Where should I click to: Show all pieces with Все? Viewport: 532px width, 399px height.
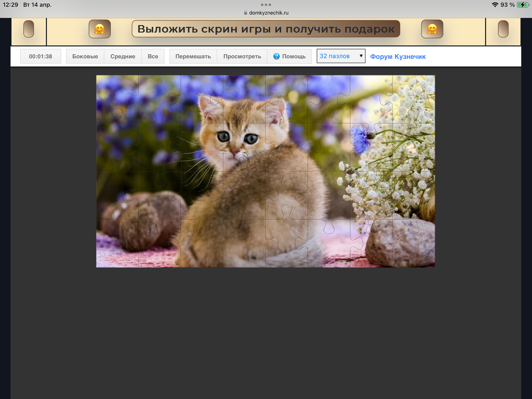[153, 56]
